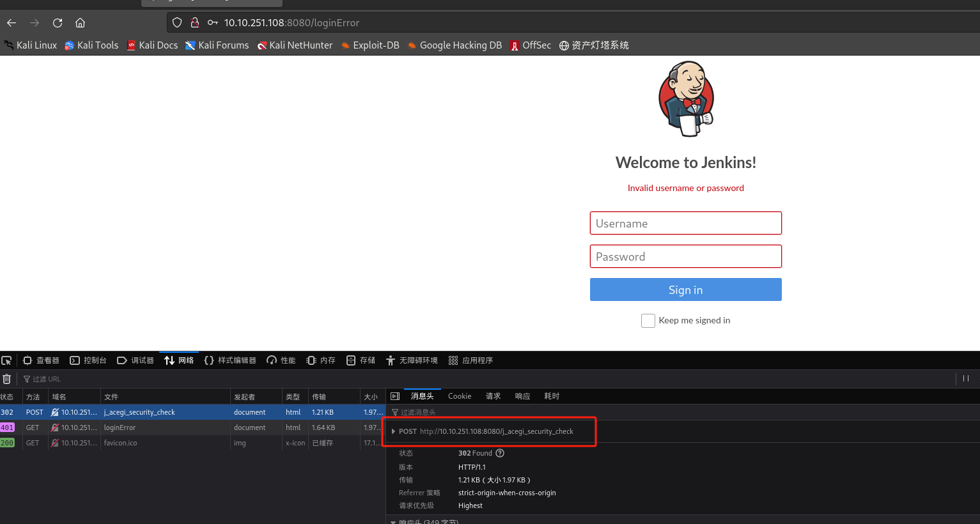Open the 资产灯塔系统 bookmark
The height and width of the screenshot is (524, 980).
594,45
